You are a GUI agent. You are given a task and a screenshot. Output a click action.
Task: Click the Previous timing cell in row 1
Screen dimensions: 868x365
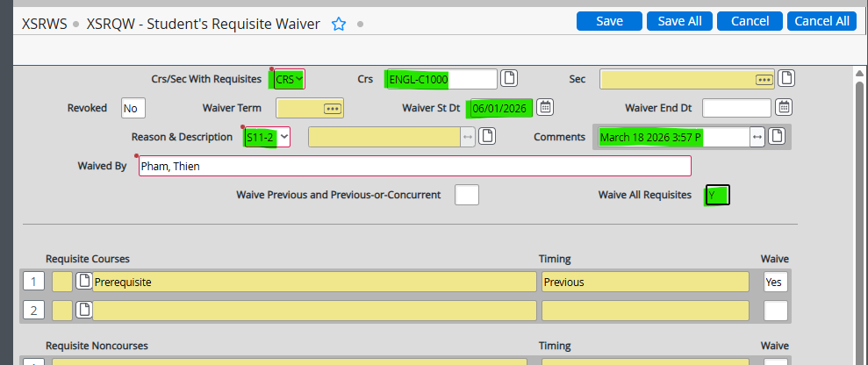pos(645,282)
